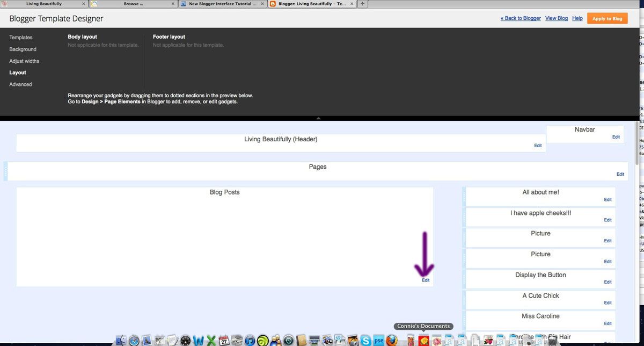Edit the Living Beautifully (Header) gadget
This screenshot has width=644, height=346.
[x=538, y=146]
